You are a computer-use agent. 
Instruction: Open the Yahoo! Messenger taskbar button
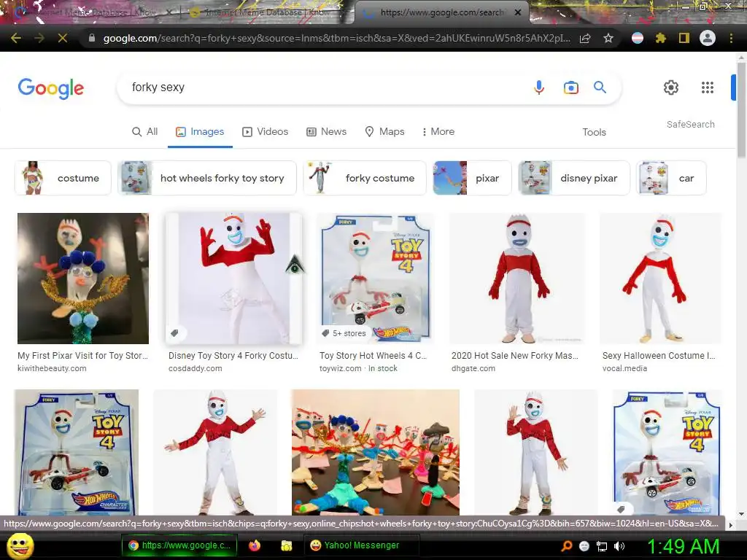[362, 545]
